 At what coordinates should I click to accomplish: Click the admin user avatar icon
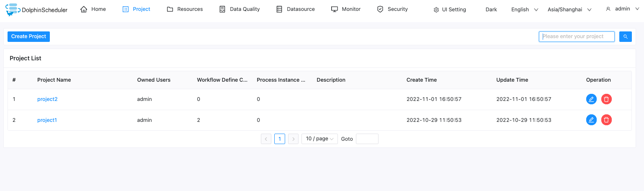pyautogui.click(x=608, y=9)
